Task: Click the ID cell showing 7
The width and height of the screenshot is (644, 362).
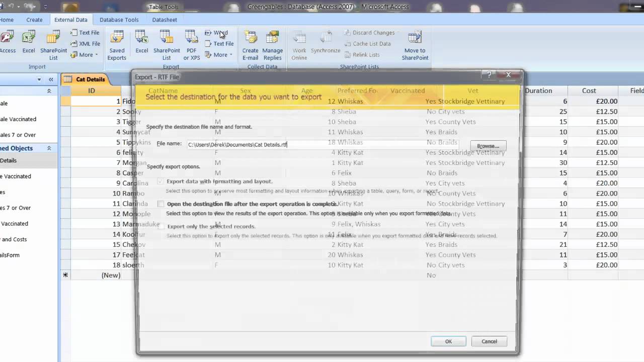Action: coord(96,163)
